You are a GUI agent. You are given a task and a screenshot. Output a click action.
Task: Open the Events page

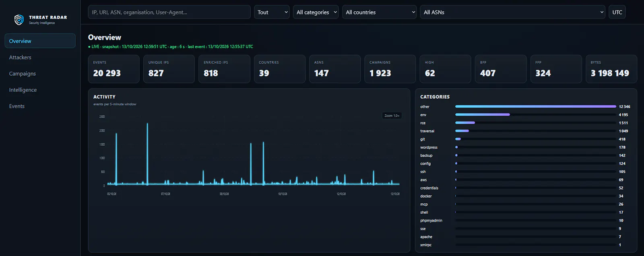17,106
